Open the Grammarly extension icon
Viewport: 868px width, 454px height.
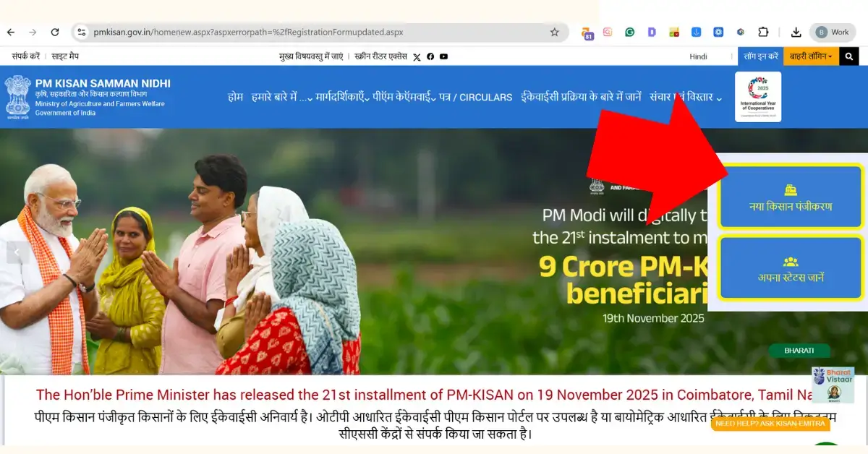coord(630,33)
